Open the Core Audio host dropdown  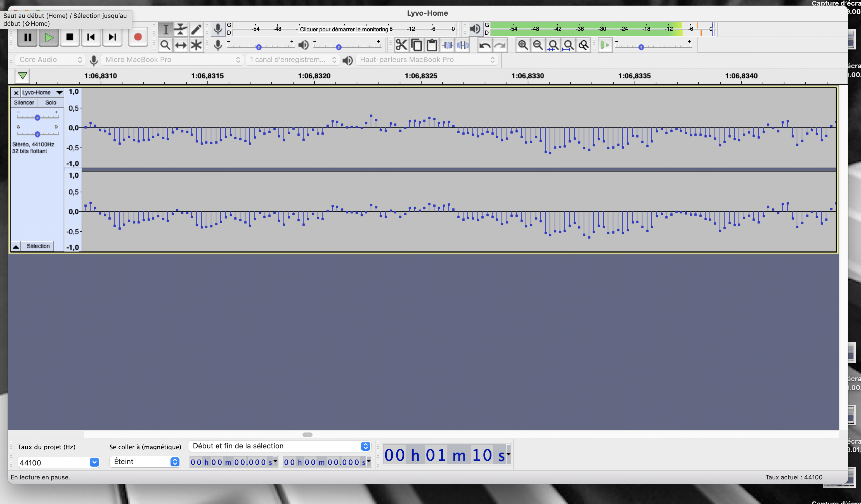(x=50, y=60)
